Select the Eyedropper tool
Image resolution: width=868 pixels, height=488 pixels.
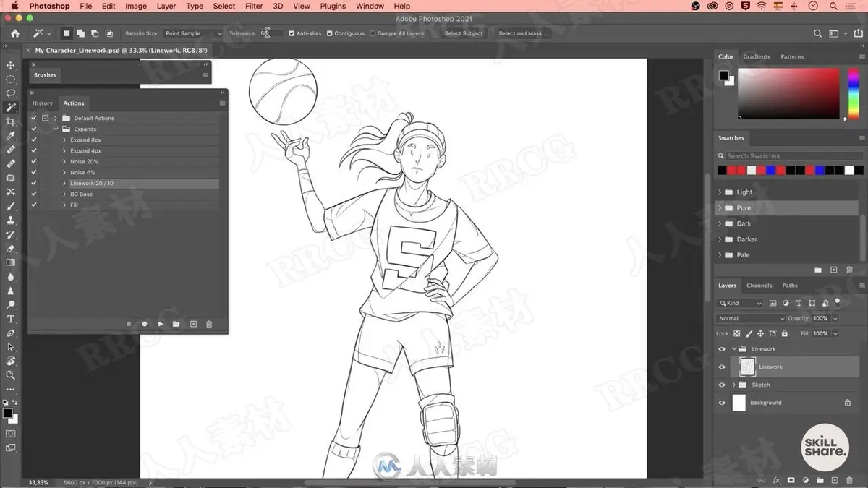pos(11,135)
